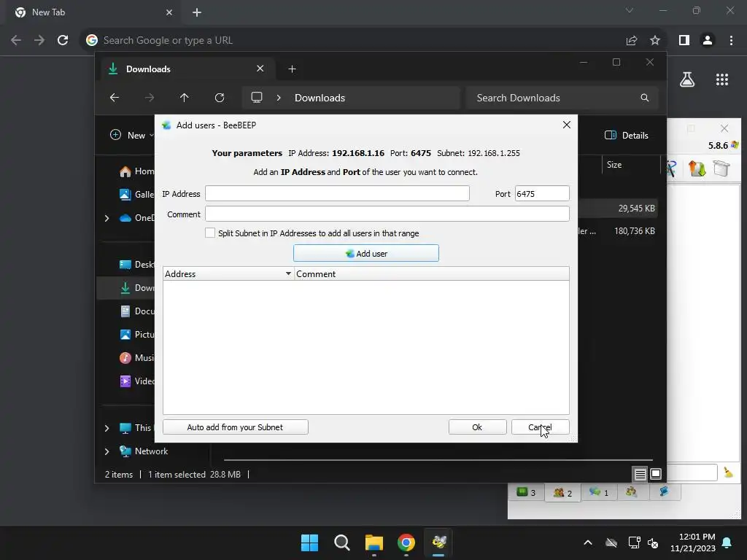Screen dimensions: 747x560
Task: Open a new File Explorer tab
Action: click(x=292, y=69)
